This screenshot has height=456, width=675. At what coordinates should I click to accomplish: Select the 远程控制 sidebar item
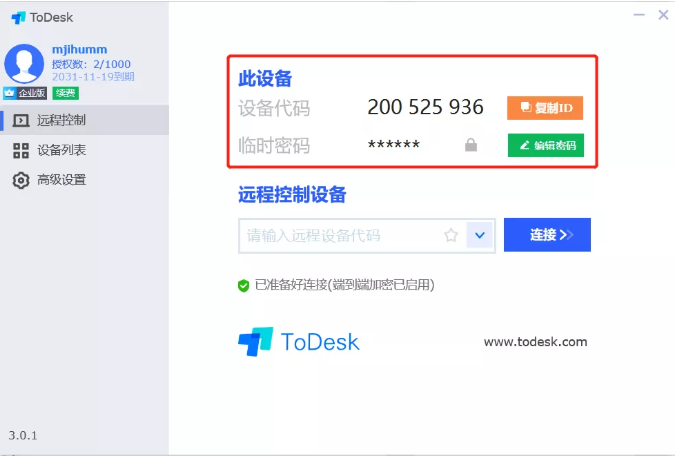tap(61, 121)
